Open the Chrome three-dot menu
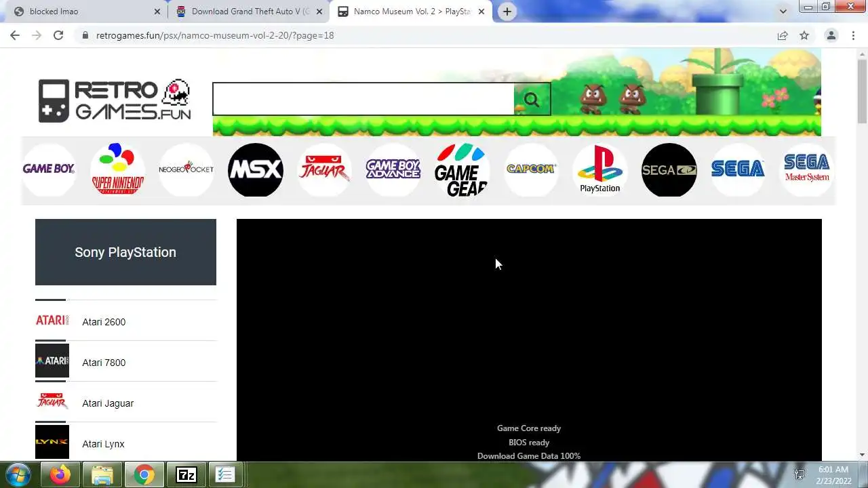This screenshot has height=488, width=868. tap(853, 35)
